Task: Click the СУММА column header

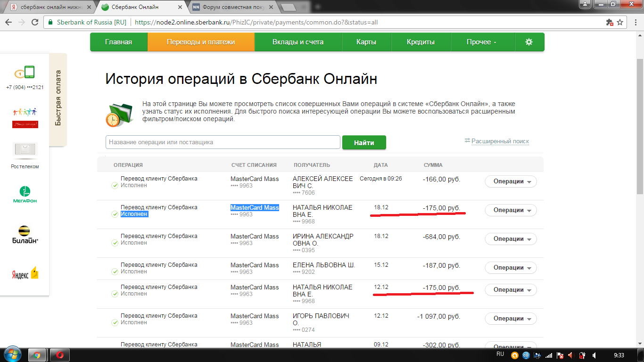Action: pos(433,165)
